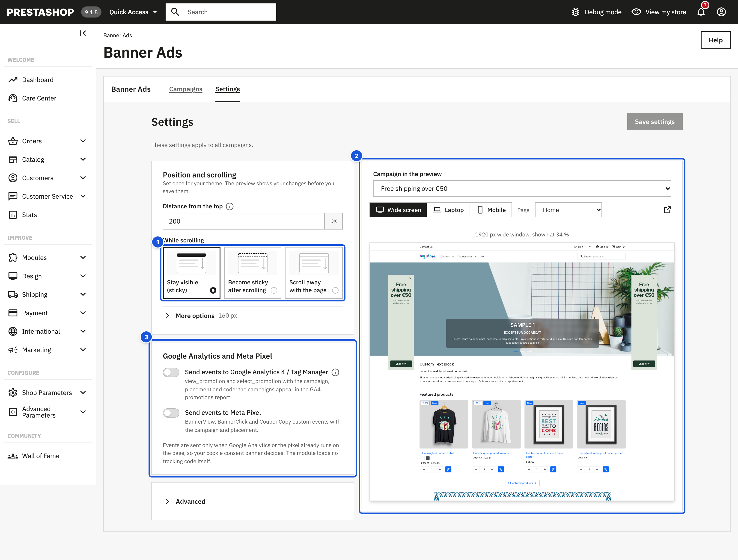Click the Modules puzzle icon
The image size is (738, 560).
pos(13,258)
